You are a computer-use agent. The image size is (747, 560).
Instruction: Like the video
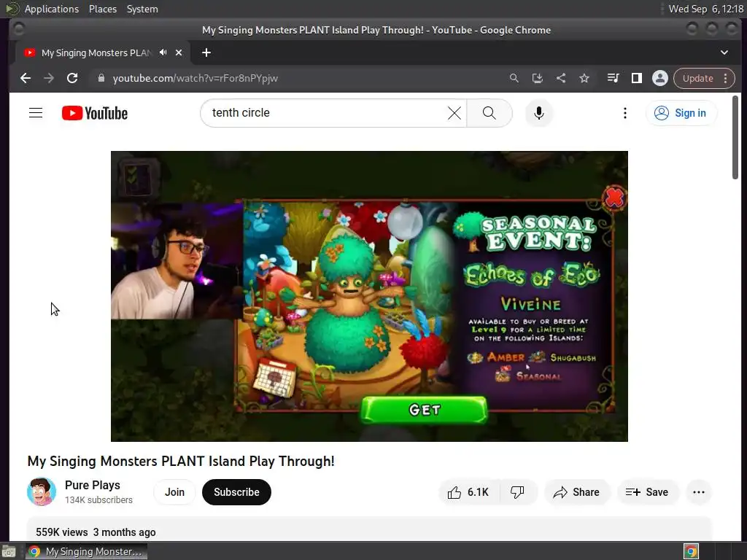(469, 492)
